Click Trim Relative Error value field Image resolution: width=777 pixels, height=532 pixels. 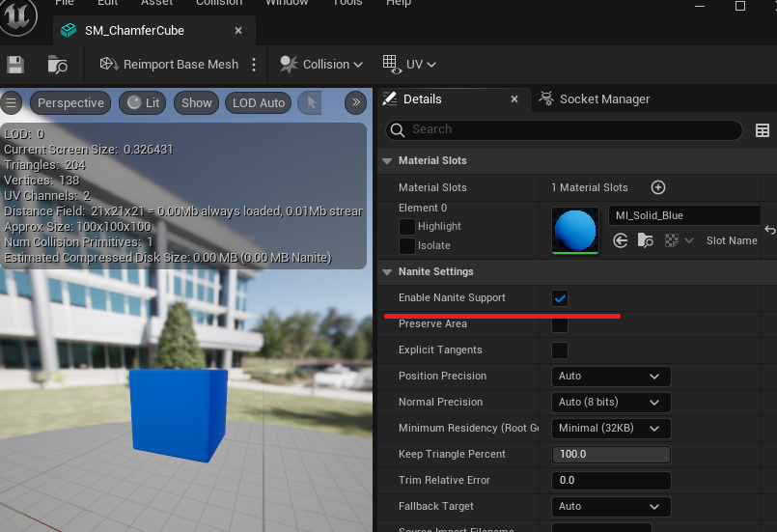tap(611, 481)
